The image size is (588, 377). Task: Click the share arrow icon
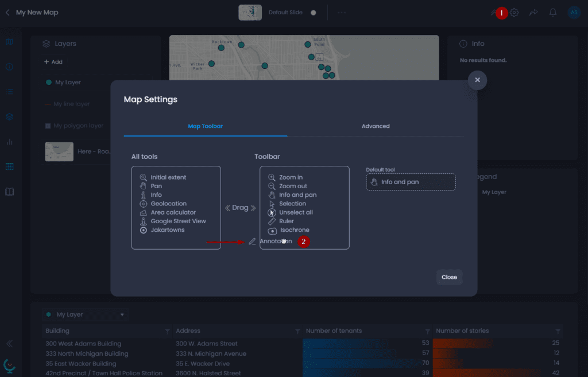(x=533, y=13)
